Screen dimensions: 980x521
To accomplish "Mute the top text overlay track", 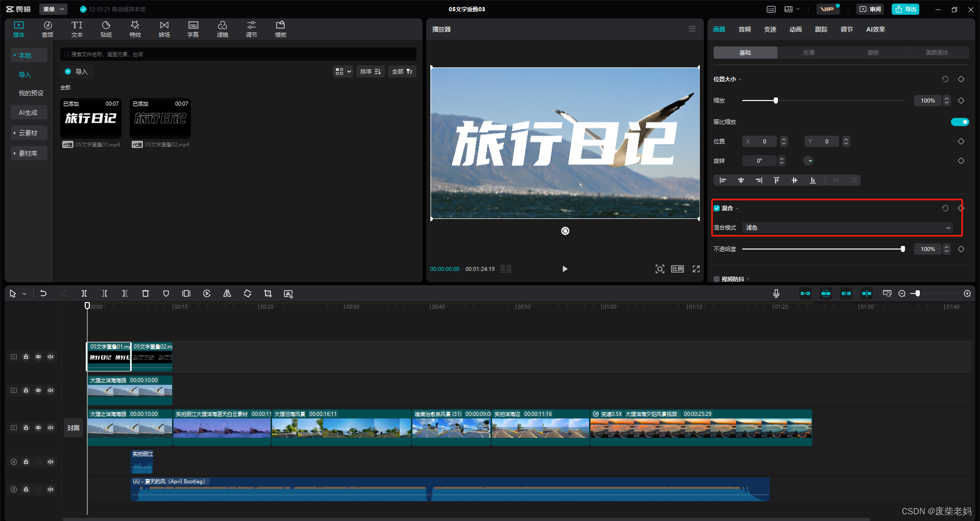I will 51,357.
